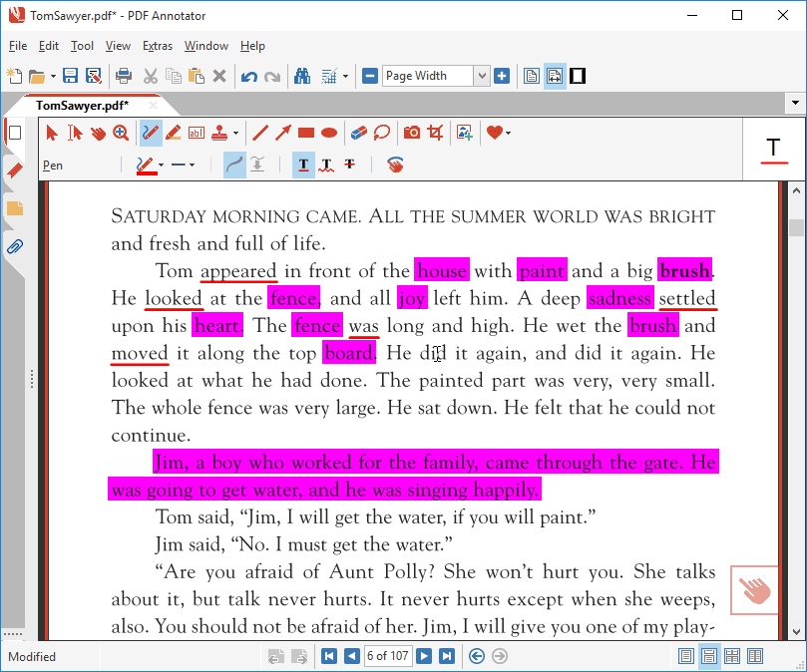Select the Ellipse shape tool
The image size is (807, 672).
click(329, 134)
